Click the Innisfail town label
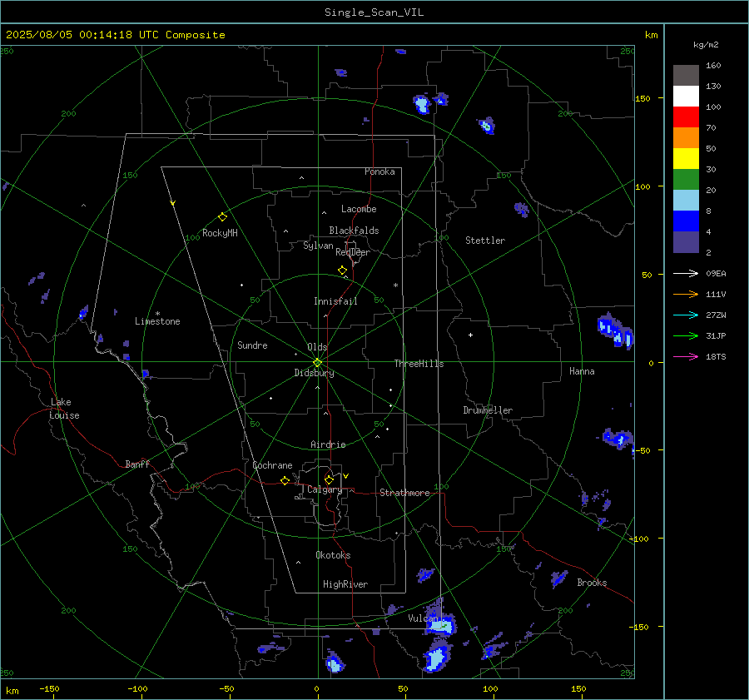The height and width of the screenshot is (700, 749). pos(335,301)
